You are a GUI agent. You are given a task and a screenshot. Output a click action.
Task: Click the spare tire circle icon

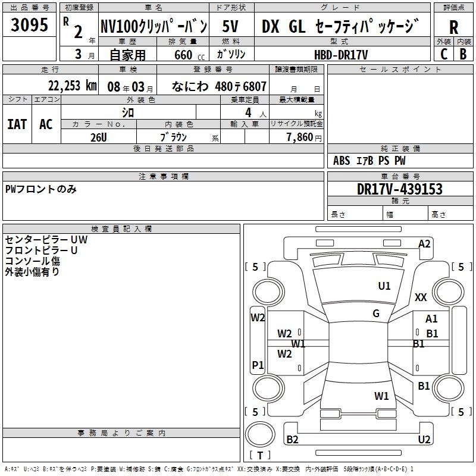coord(260,434)
